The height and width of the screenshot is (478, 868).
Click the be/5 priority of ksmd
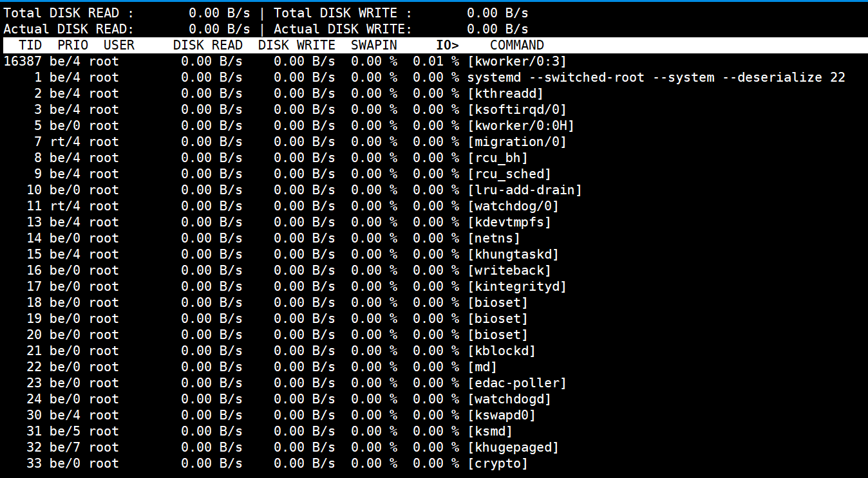(x=65, y=431)
